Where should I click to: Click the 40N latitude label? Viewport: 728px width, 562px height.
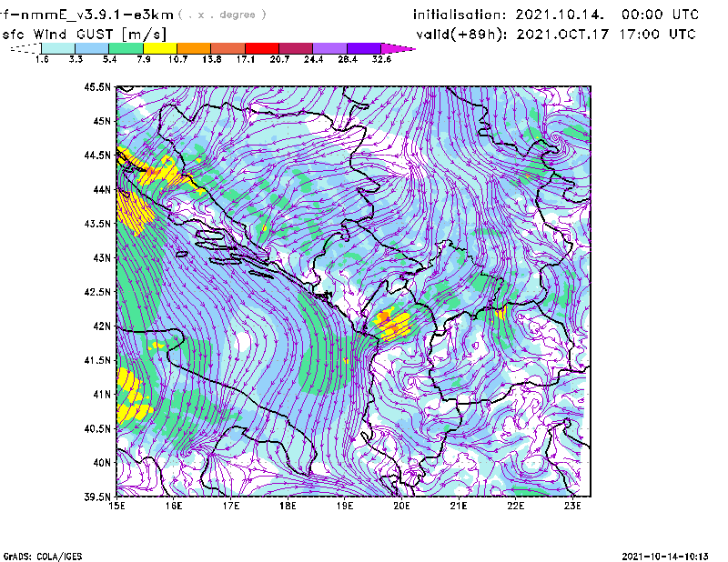click(102, 462)
